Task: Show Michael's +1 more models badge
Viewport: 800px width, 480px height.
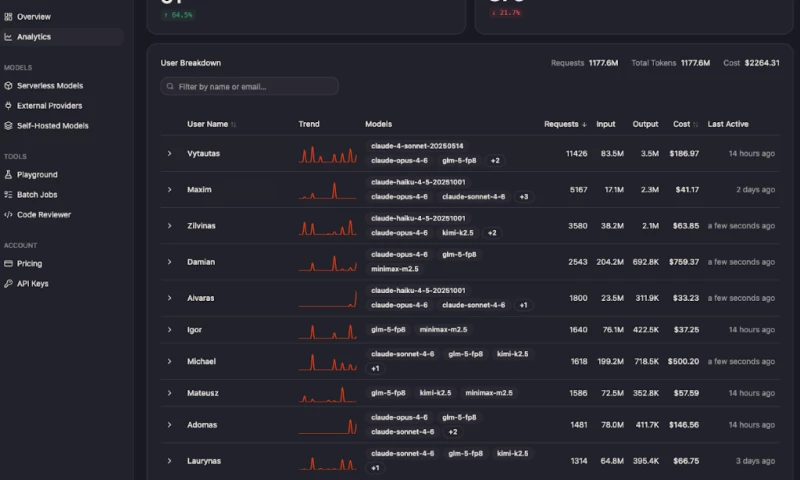Action: [x=375, y=369]
